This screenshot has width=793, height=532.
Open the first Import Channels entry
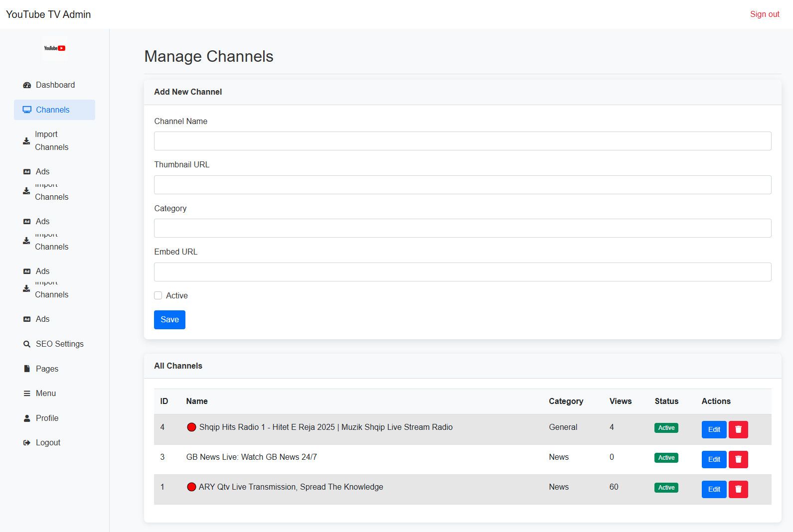[51, 141]
